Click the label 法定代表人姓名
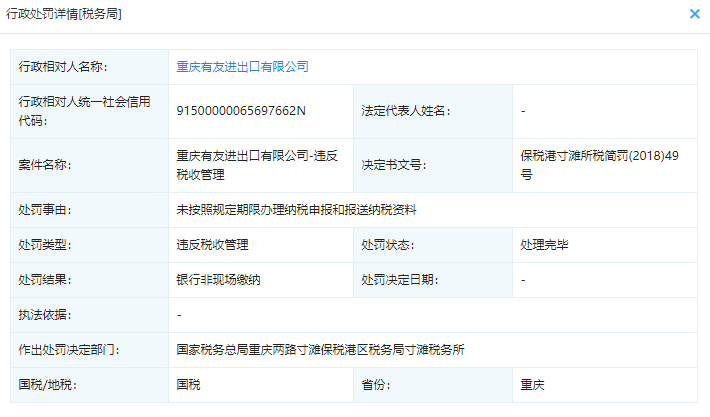This screenshot has height=417, width=710. coord(406,111)
